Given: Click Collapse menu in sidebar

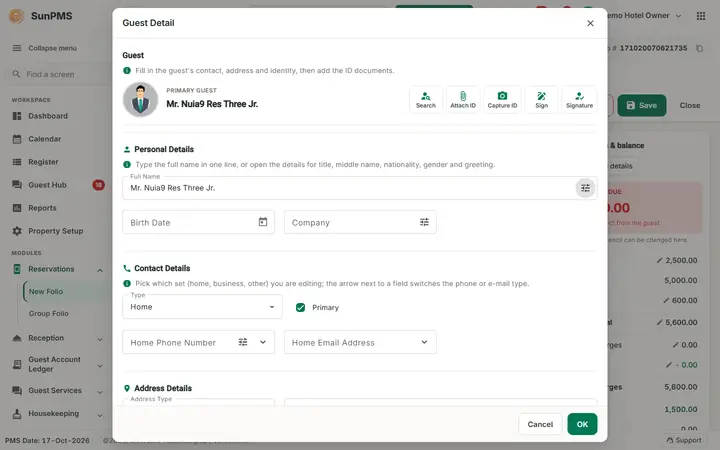Looking at the screenshot, I should [45, 48].
